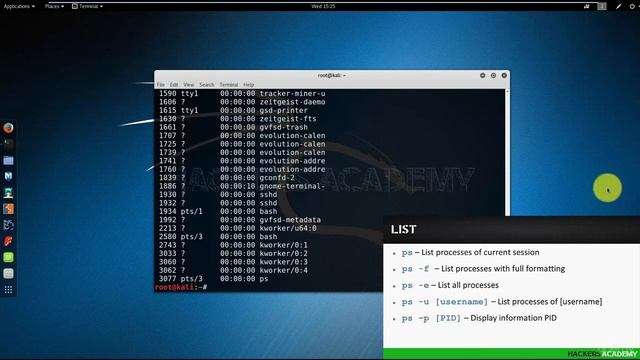Show all applications grid
The height and width of the screenshot is (360, 640).
pos(8,290)
